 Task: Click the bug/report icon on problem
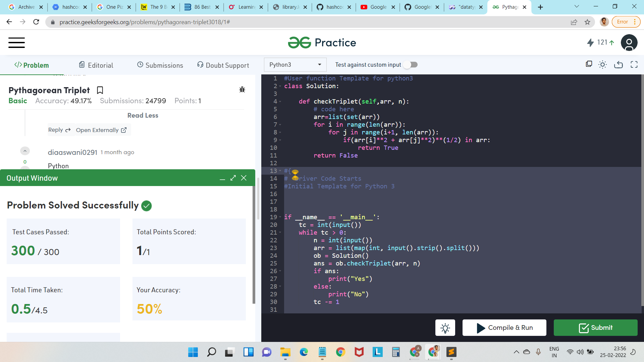(x=242, y=90)
